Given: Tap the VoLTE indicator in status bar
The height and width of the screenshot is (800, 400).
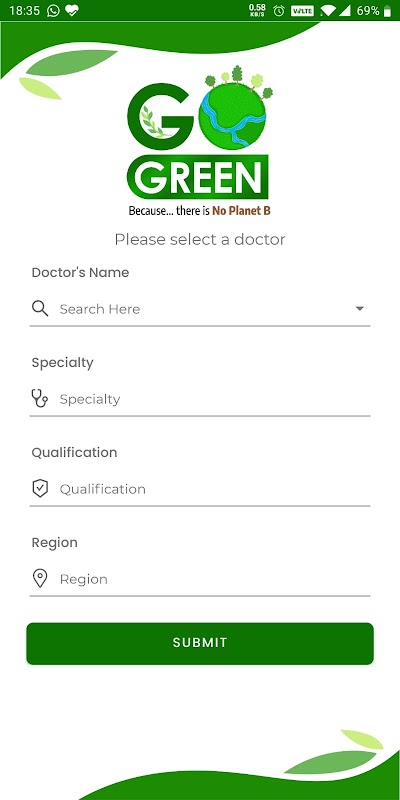Looking at the screenshot, I should coord(302,11).
